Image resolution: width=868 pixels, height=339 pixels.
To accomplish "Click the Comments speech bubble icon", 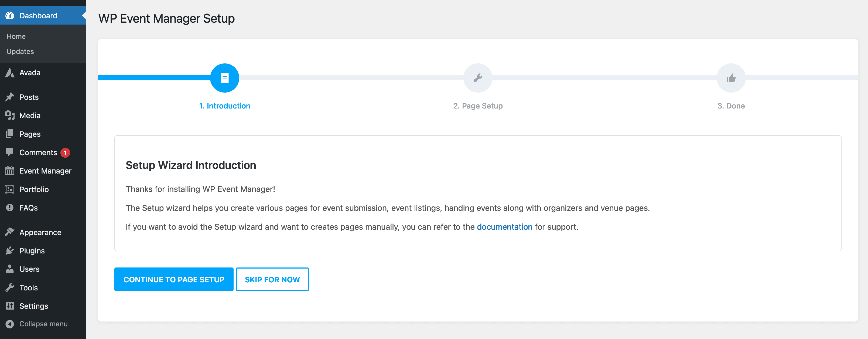I will pyautogui.click(x=10, y=152).
